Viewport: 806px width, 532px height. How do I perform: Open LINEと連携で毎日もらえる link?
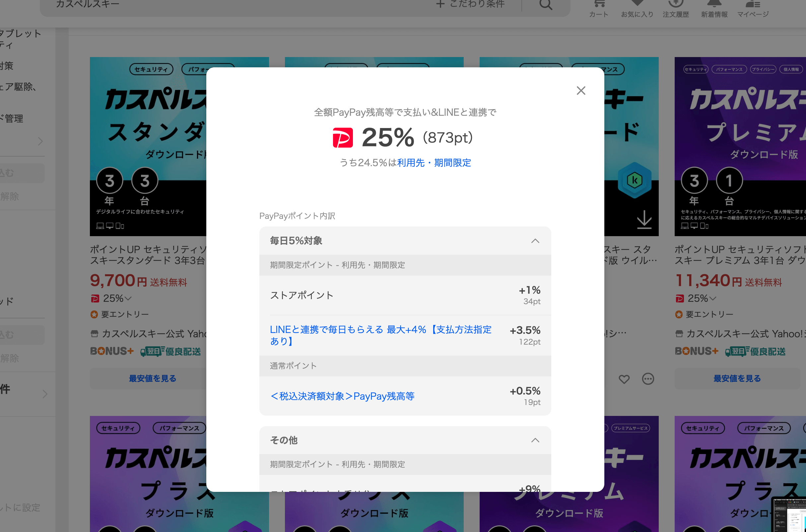click(x=381, y=335)
